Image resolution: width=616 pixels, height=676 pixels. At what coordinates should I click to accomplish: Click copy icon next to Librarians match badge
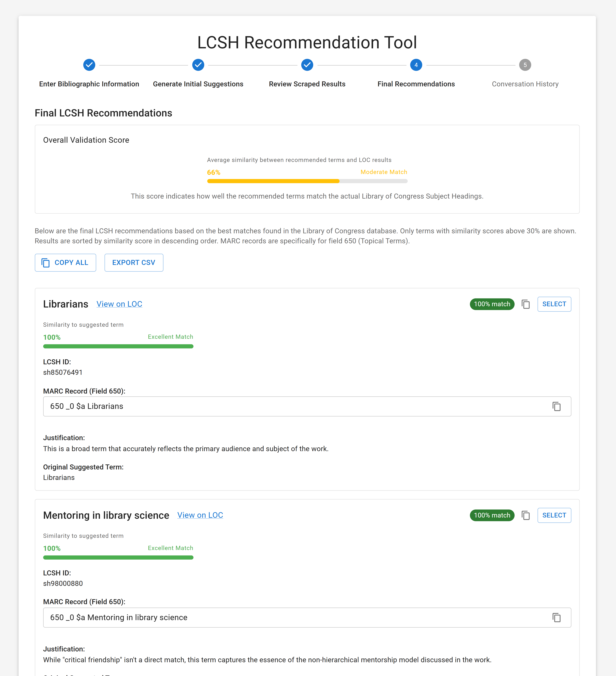(x=525, y=304)
